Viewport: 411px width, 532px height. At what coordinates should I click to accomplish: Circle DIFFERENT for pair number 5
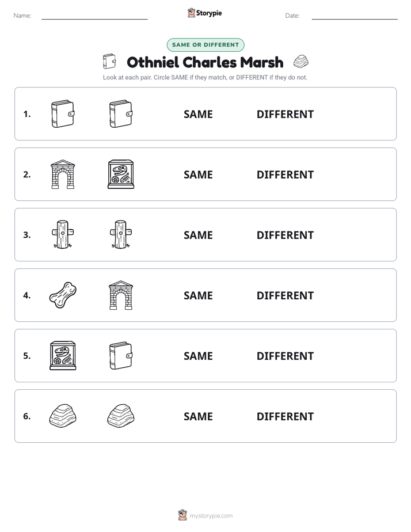285,356
